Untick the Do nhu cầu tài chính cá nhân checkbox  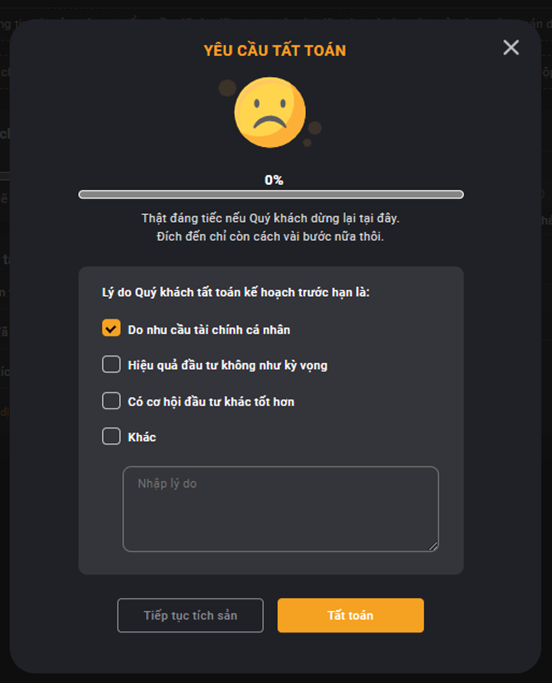pos(111,328)
